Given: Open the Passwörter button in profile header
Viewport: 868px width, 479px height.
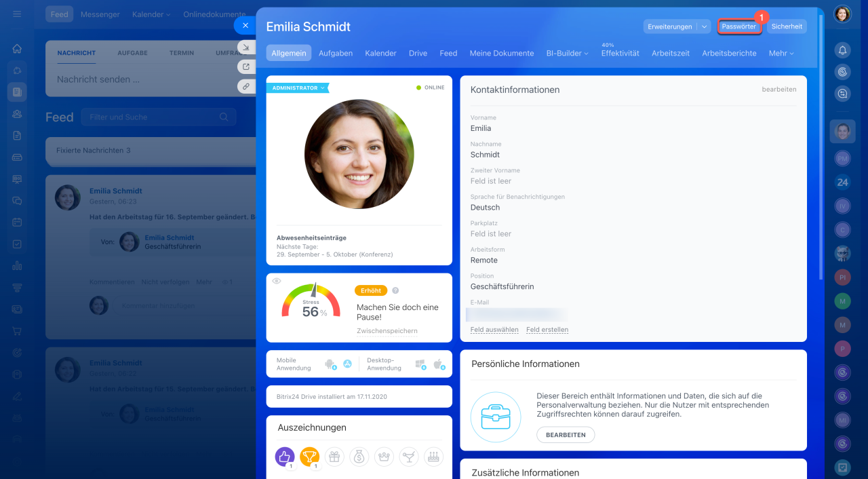Looking at the screenshot, I should [x=739, y=26].
